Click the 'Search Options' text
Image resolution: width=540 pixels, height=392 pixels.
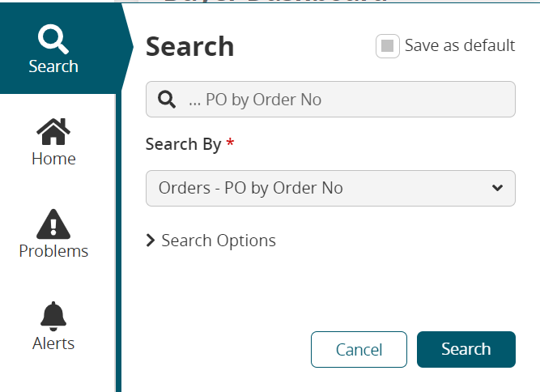[219, 241]
